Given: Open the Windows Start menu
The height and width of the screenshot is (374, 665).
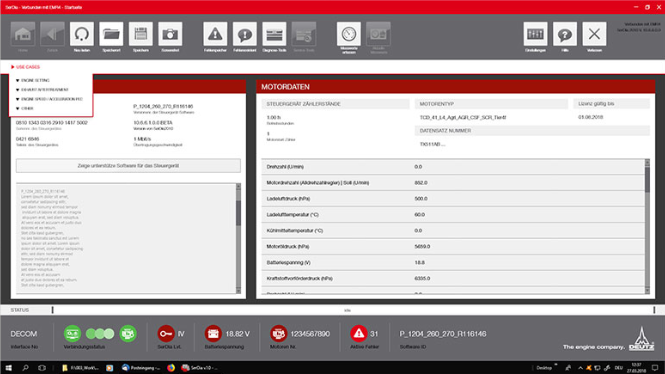Looking at the screenshot, I should pyautogui.click(x=8, y=368).
